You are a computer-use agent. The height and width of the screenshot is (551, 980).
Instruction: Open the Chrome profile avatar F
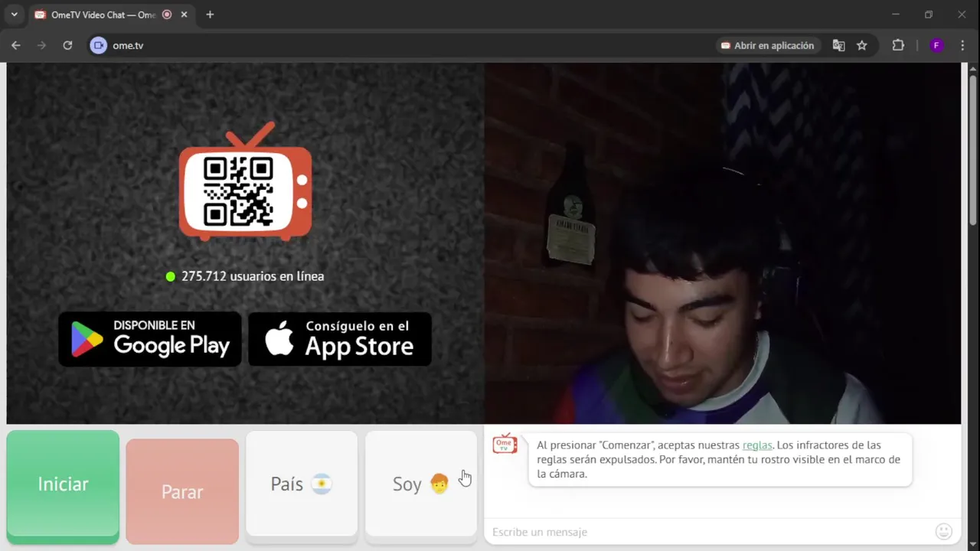click(x=936, y=45)
